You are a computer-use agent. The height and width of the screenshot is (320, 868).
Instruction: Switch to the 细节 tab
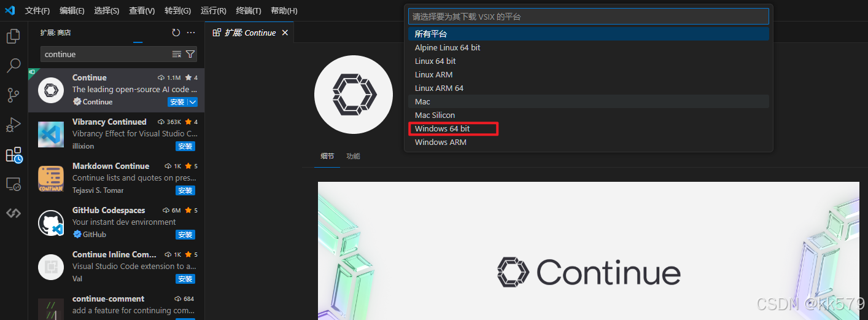coord(327,156)
